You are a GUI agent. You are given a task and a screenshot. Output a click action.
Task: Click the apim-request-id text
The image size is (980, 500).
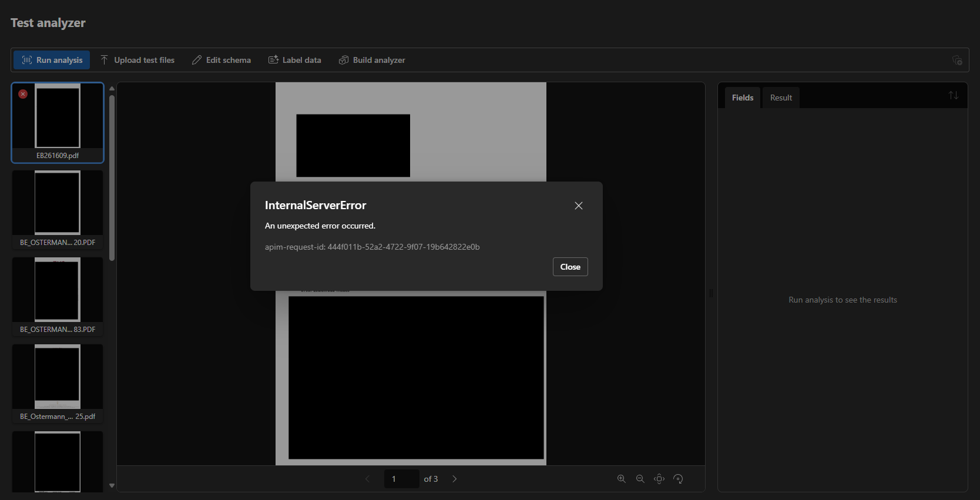click(x=372, y=247)
